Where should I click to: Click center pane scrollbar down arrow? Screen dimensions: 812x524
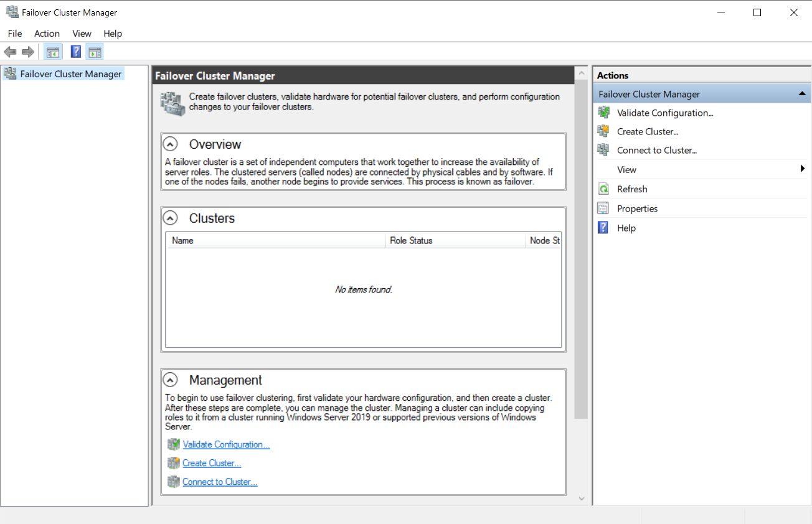(x=582, y=498)
